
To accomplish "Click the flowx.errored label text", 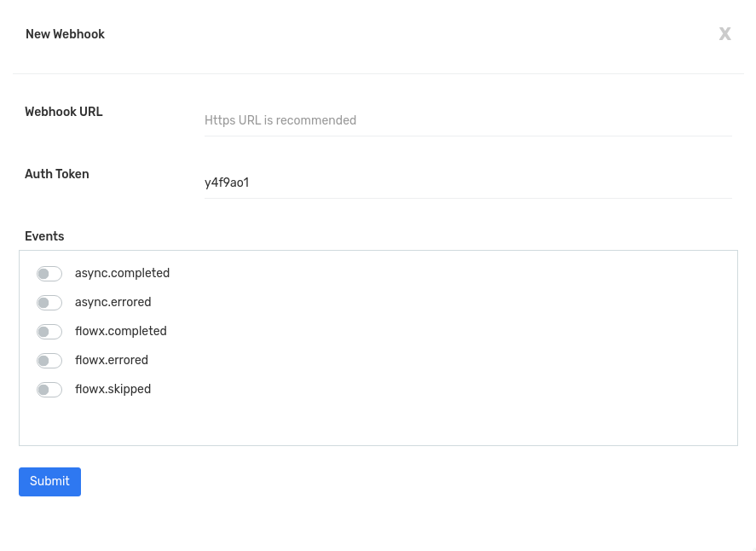I will (x=112, y=360).
